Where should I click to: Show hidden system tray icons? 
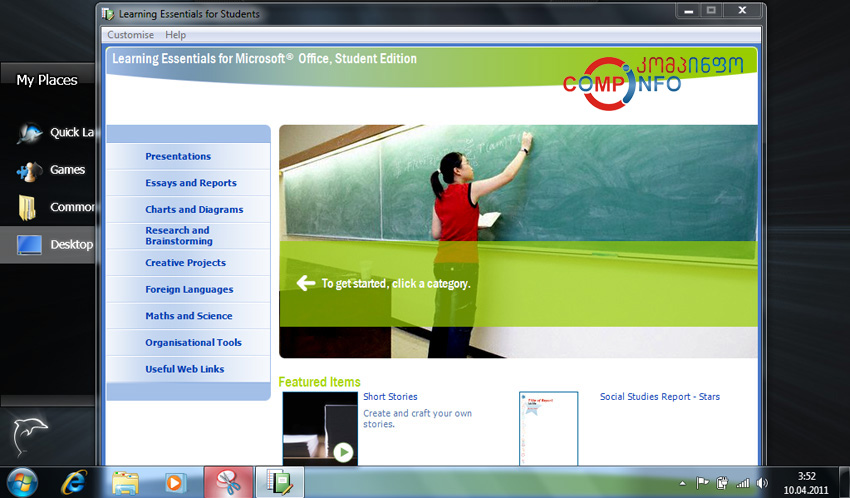pyautogui.click(x=682, y=483)
